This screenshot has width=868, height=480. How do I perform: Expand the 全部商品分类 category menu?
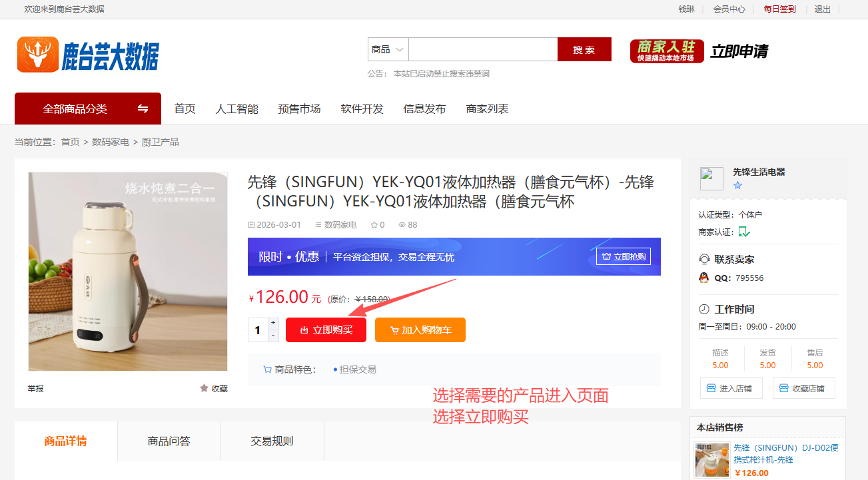coord(88,109)
